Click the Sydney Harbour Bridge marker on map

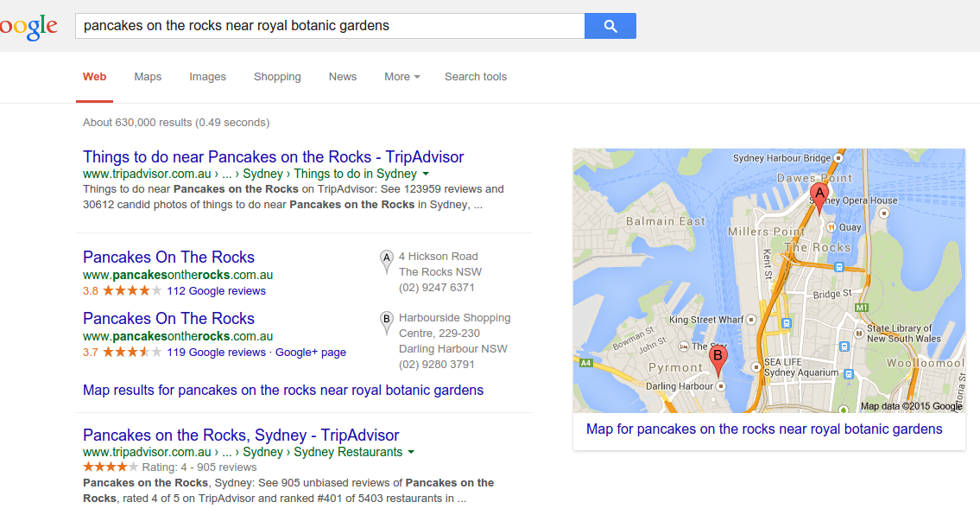838,158
